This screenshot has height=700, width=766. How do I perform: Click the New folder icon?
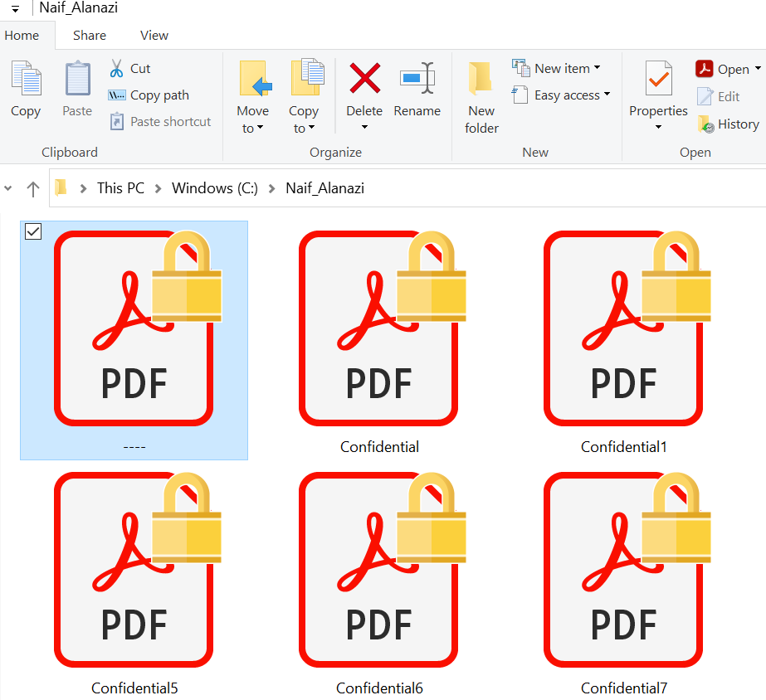pos(481,78)
